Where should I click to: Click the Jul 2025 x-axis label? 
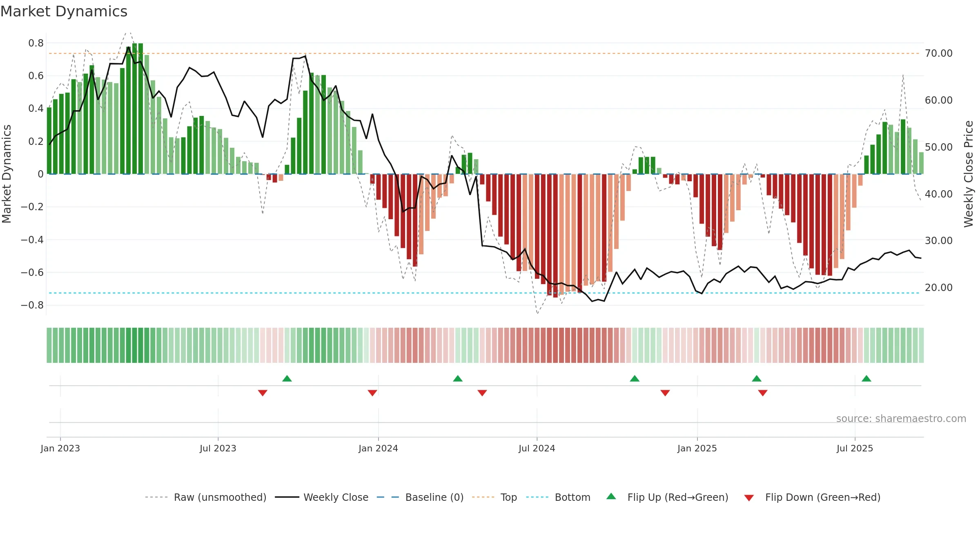855,448
